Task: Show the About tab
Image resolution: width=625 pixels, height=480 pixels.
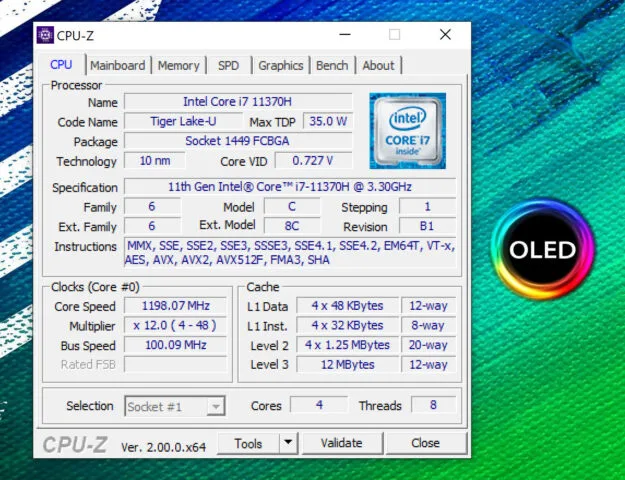Action: [x=378, y=66]
